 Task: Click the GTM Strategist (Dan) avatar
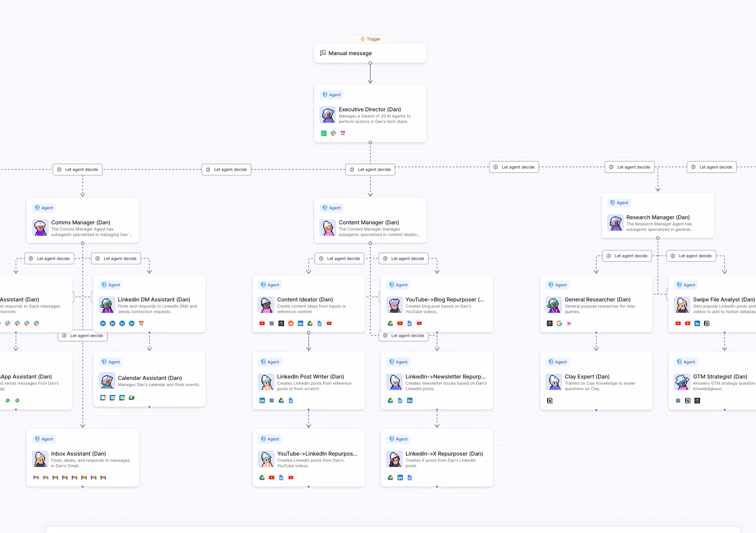pos(682,382)
